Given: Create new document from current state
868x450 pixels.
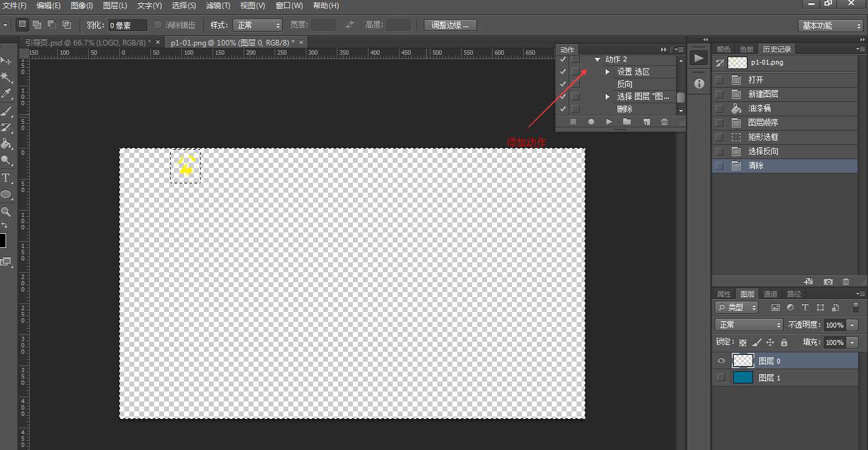Looking at the screenshot, I should pos(809,282).
